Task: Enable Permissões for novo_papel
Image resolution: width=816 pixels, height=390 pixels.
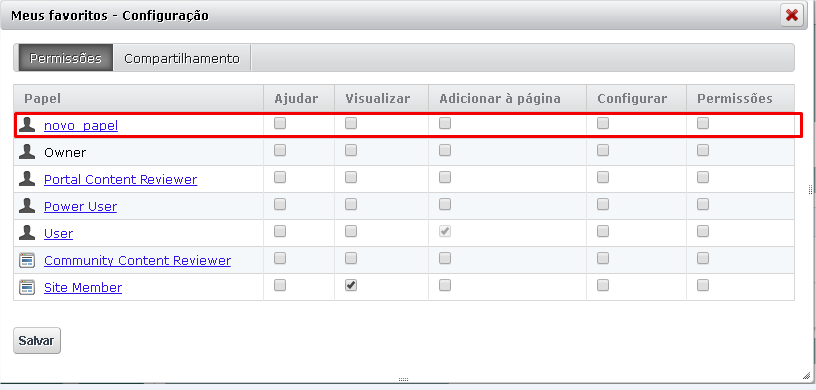Action: click(703, 123)
